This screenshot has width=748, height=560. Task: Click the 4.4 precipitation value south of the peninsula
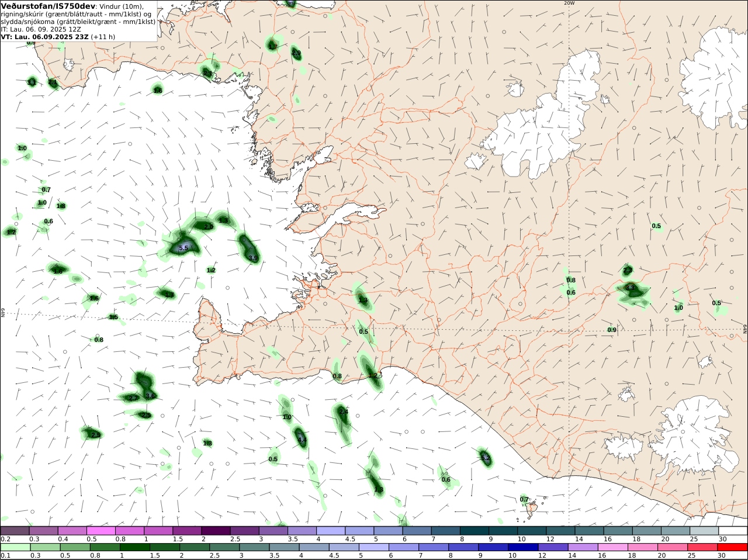coord(302,440)
